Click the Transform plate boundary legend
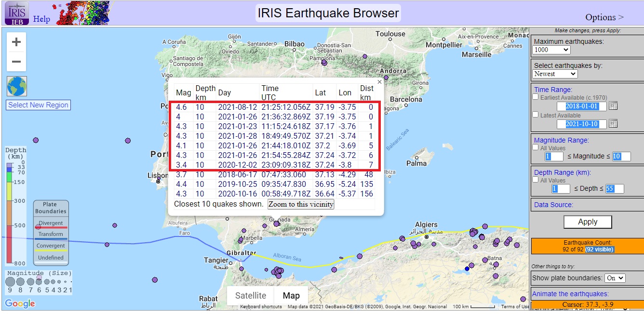Image resolution: width=644 pixels, height=314 pixels. (x=51, y=235)
